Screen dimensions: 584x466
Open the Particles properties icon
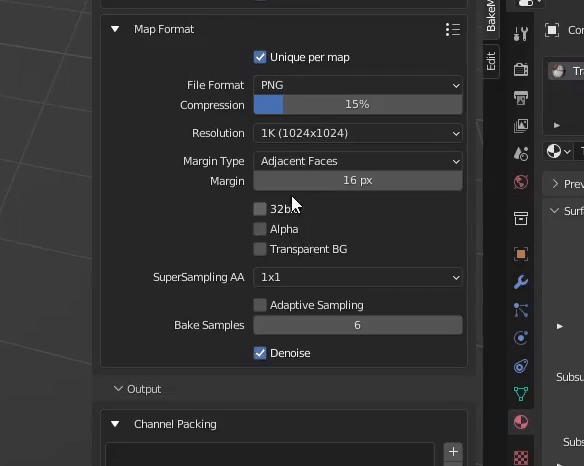(521, 310)
